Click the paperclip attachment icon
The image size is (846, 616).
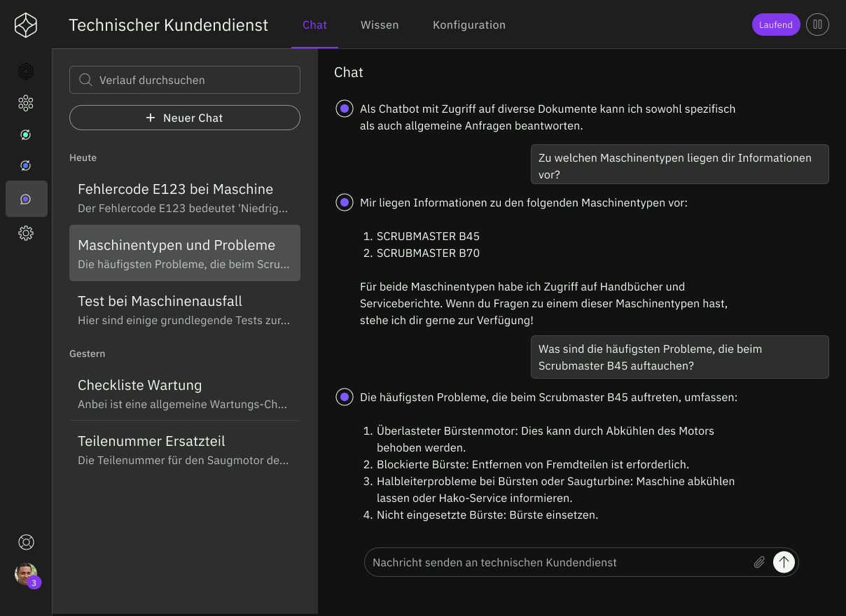(759, 562)
